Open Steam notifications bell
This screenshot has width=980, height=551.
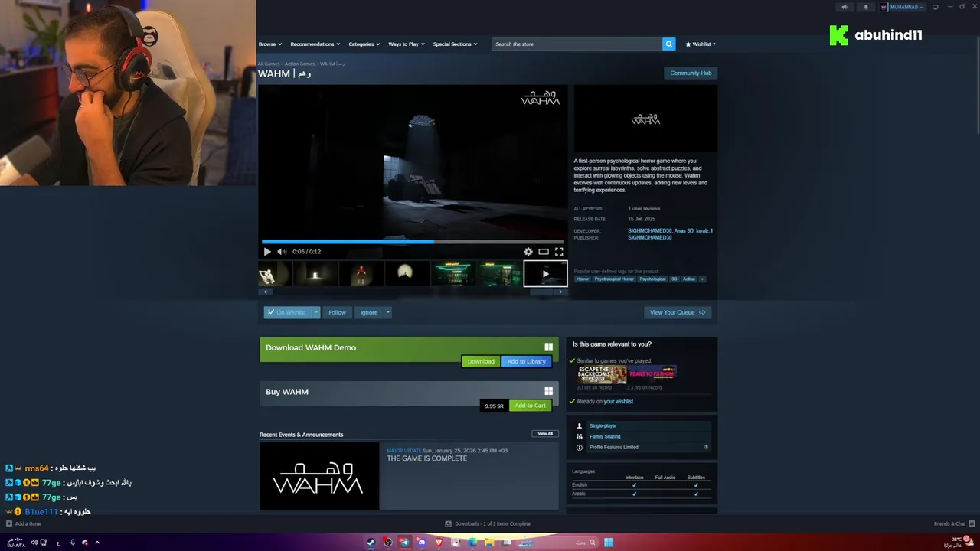tap(866, 7)
